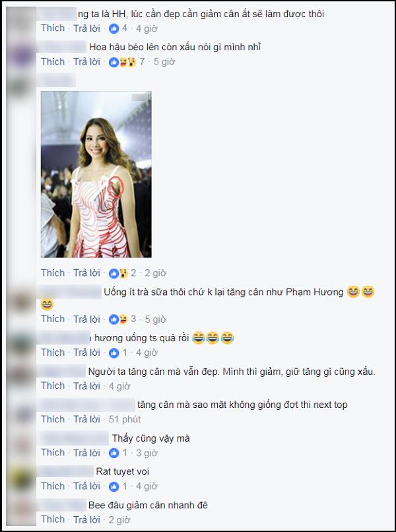Open the '51 phút' timestamp link
The image size is (396, 532).
(x=125, y=419)
